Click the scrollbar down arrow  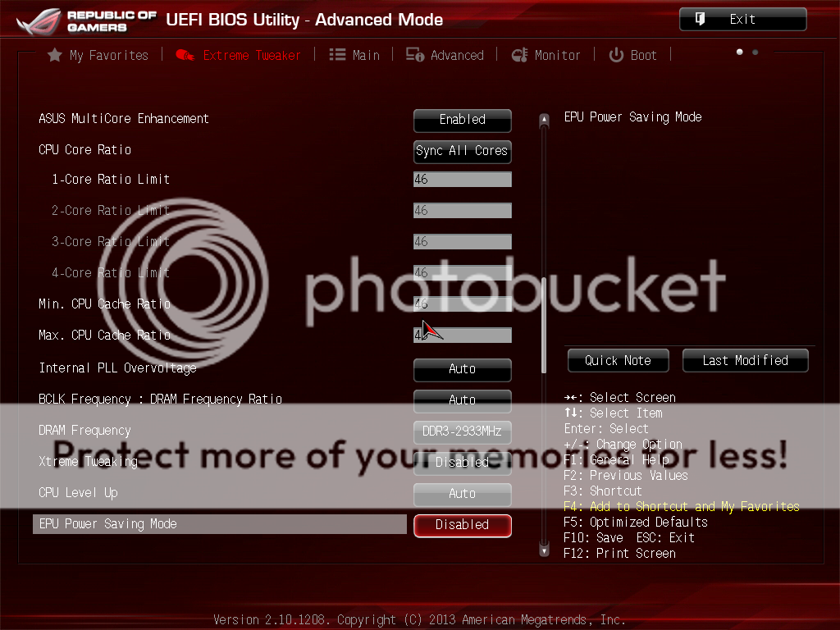[543, 551]
